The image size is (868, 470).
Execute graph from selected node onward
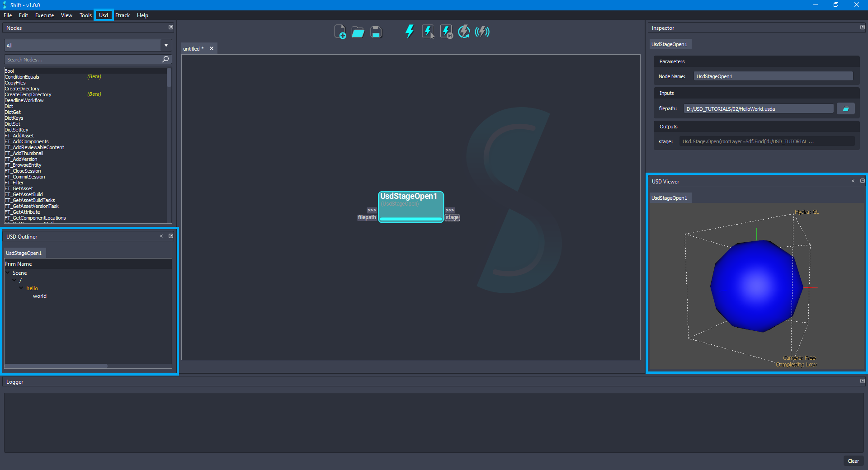pos(446,32)
